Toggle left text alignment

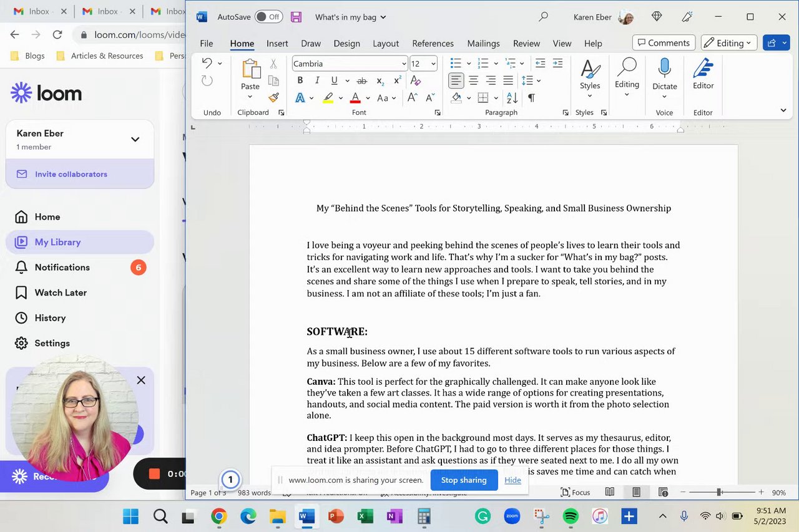[456, 80]
